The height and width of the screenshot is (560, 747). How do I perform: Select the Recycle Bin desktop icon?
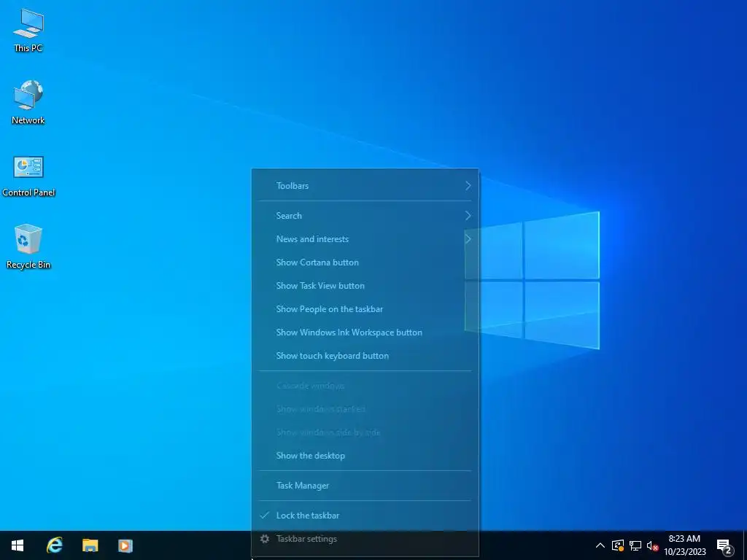click(28, 247)
